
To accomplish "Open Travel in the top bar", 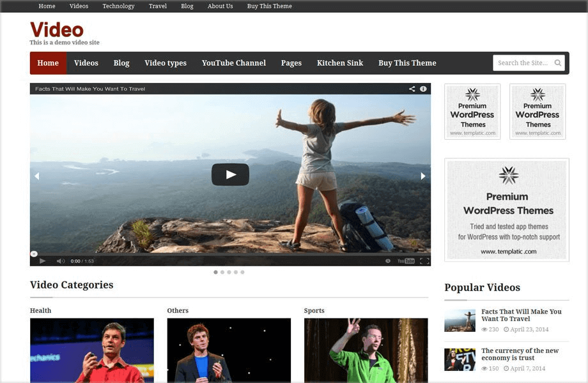I will point(158,6).
